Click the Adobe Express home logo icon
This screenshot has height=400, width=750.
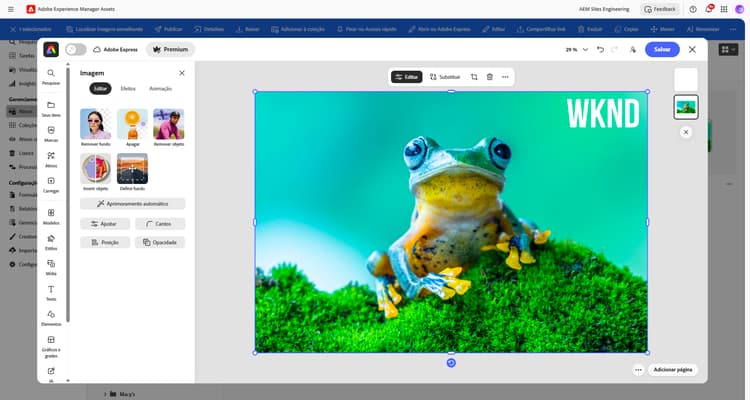point(51,49)
